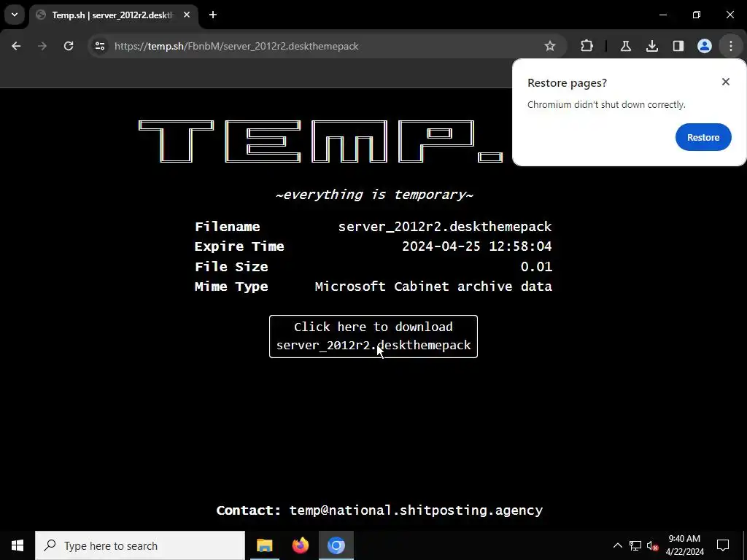Bookmark this page with the star icon

[550, 46]
